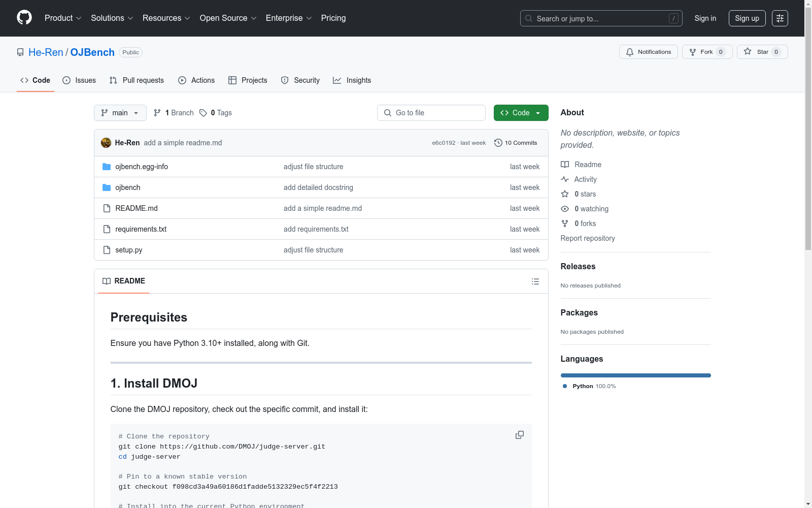Image resolution: width=812 pixels, height=508 pixels.
Task: Click the branch icon next to 1 Branch
Action: (x=157, y=113)
